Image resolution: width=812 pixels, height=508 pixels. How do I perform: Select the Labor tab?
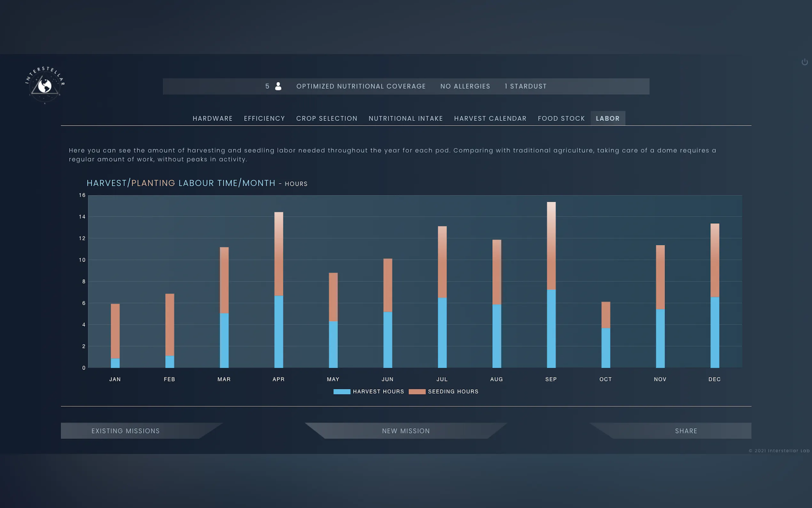pos(608,119)
